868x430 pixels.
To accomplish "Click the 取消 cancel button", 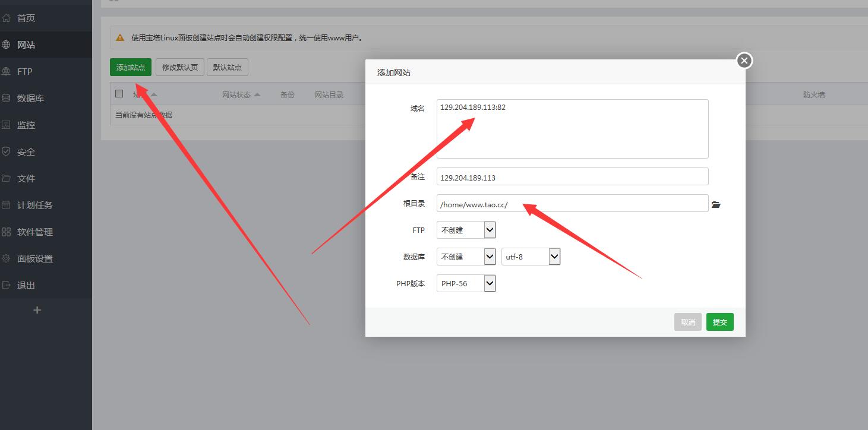I will pos(687,322).
